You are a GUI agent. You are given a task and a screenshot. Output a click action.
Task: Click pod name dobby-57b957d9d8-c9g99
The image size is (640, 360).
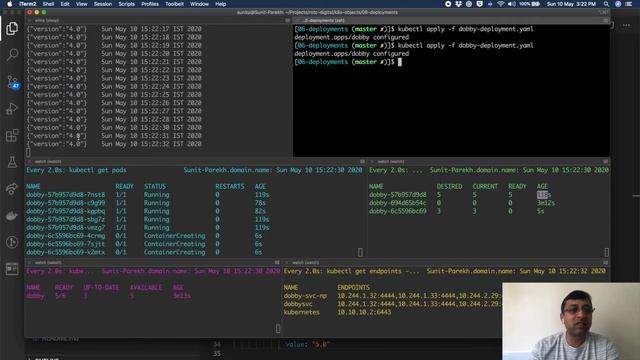[x=66, y=203]
